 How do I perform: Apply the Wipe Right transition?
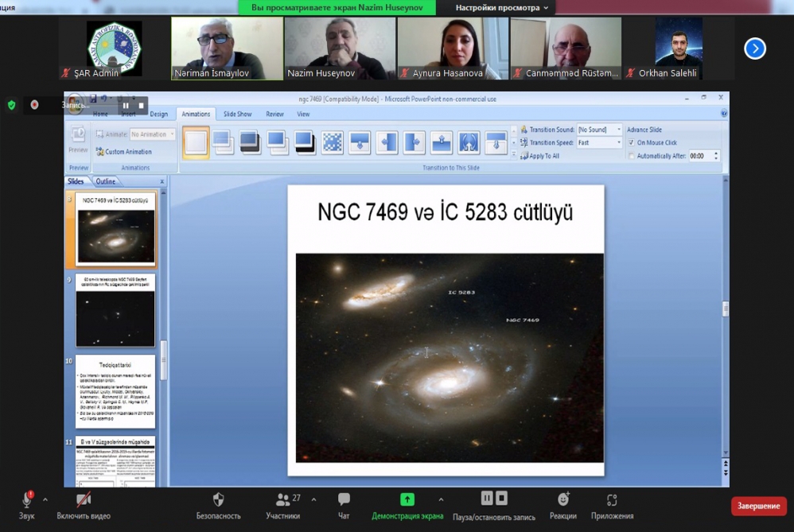click(x=415, y=142)
